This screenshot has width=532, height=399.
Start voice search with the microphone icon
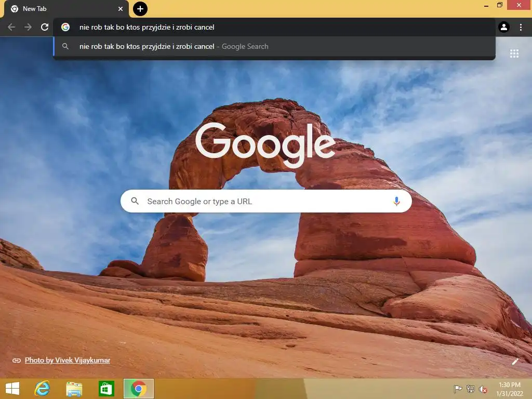click(396, 201)
